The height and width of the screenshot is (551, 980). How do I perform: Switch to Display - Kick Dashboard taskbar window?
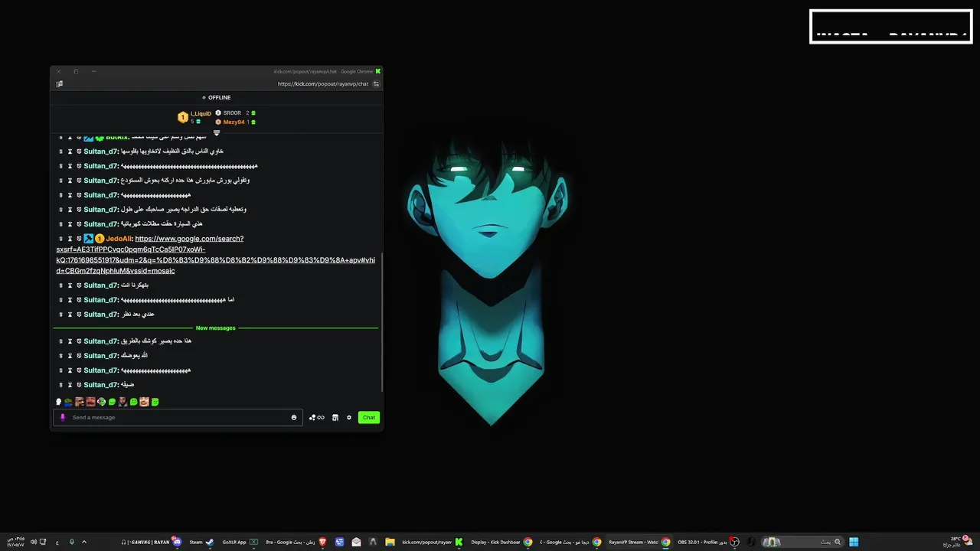pyautogui.click(x=501, y=542)
